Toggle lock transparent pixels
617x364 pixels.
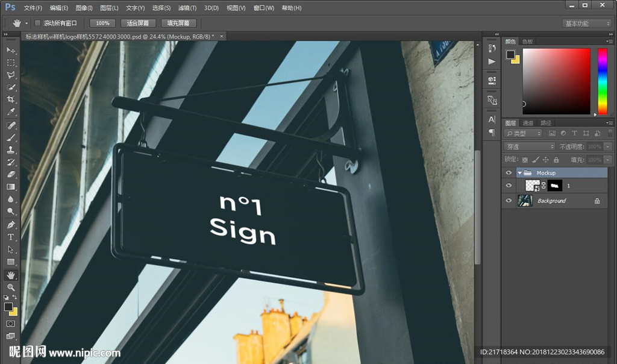(x=525, y=160)
